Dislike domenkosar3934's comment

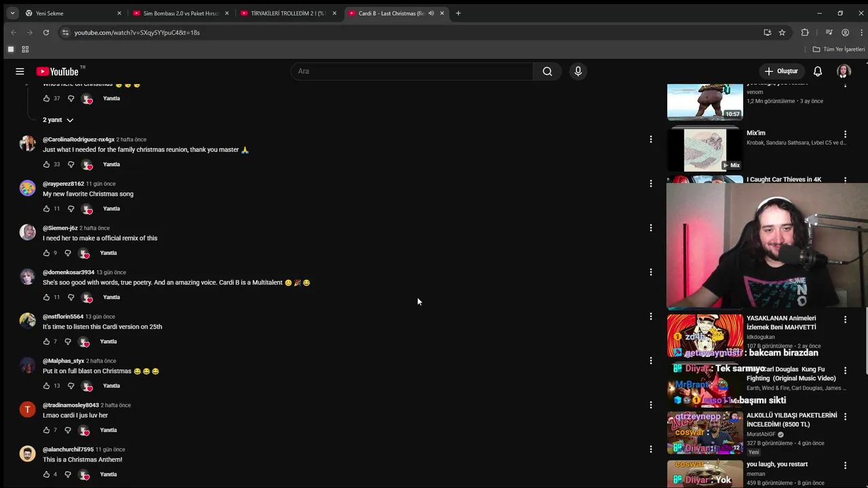71,297
